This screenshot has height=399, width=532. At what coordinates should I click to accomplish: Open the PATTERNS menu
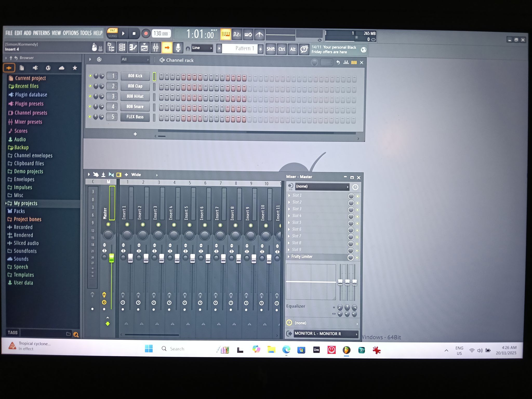click(x=42, y=33)
